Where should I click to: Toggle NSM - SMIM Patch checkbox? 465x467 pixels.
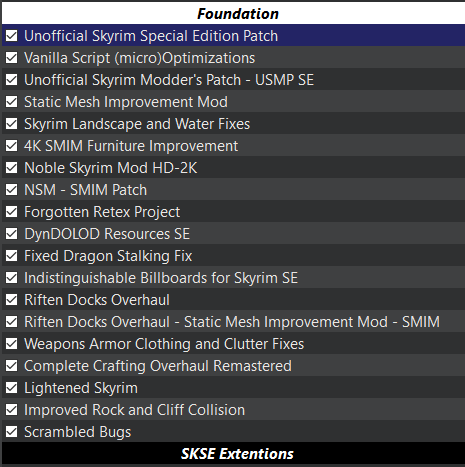[12, 189]
